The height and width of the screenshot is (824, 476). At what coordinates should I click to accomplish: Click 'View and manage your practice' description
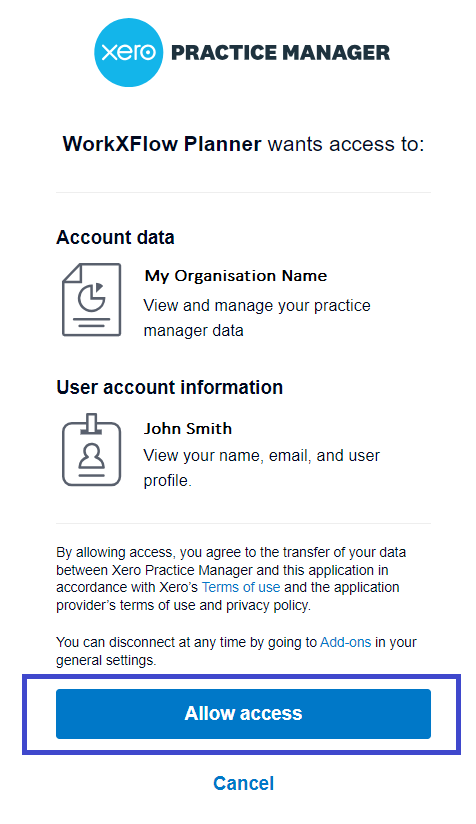coord(257,305)
